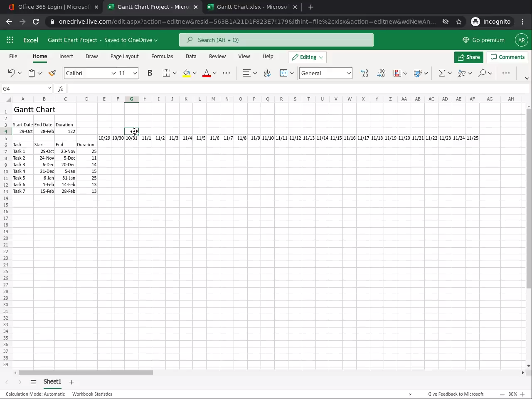Switch to the Gantt Chart.xlsx browser tab

tap(252, 7)
